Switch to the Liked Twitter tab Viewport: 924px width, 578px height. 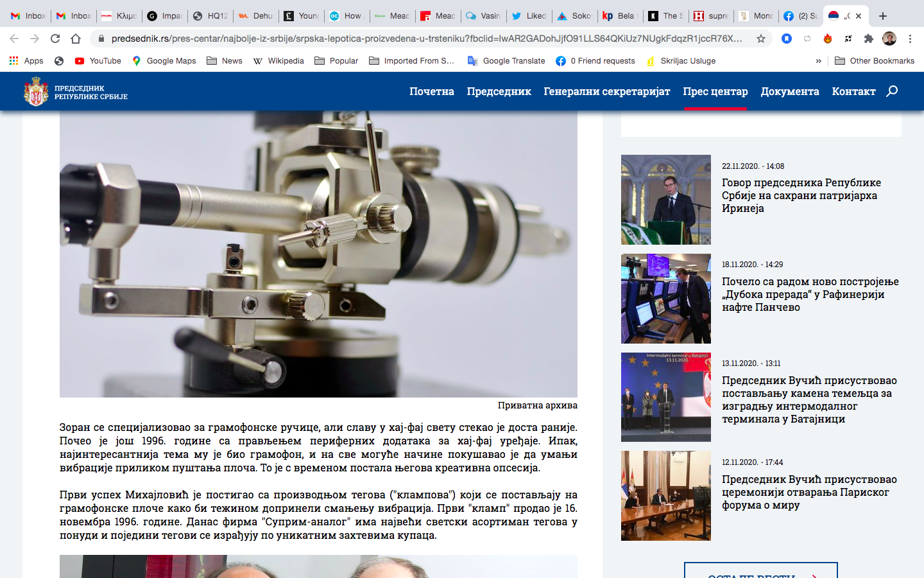[529, 16]
